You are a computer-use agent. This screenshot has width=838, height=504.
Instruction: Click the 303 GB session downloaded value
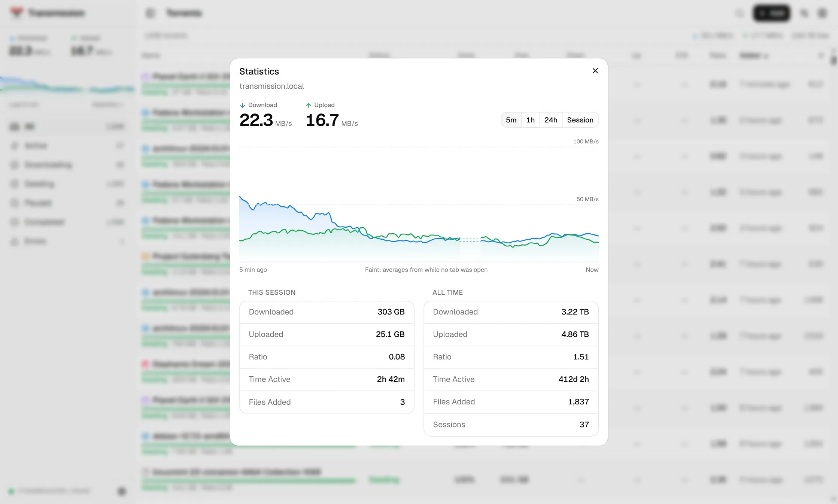coord(391,312)
